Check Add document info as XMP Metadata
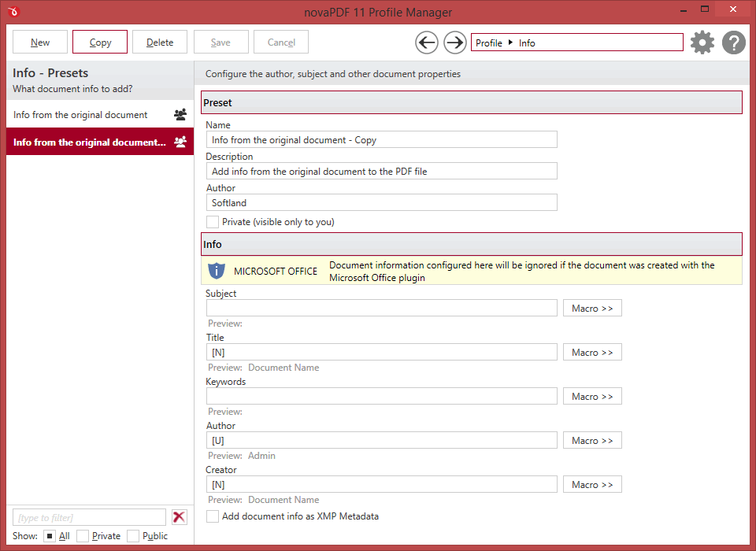This screenshot has height=551, width=756. pyautogui.click(x=212, y=516)
